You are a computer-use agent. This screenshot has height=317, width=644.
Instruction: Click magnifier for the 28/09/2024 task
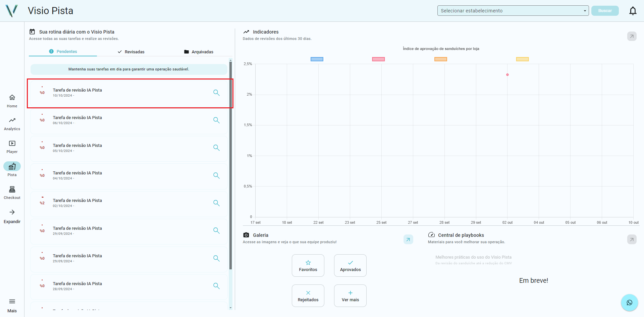coord(217,286)
